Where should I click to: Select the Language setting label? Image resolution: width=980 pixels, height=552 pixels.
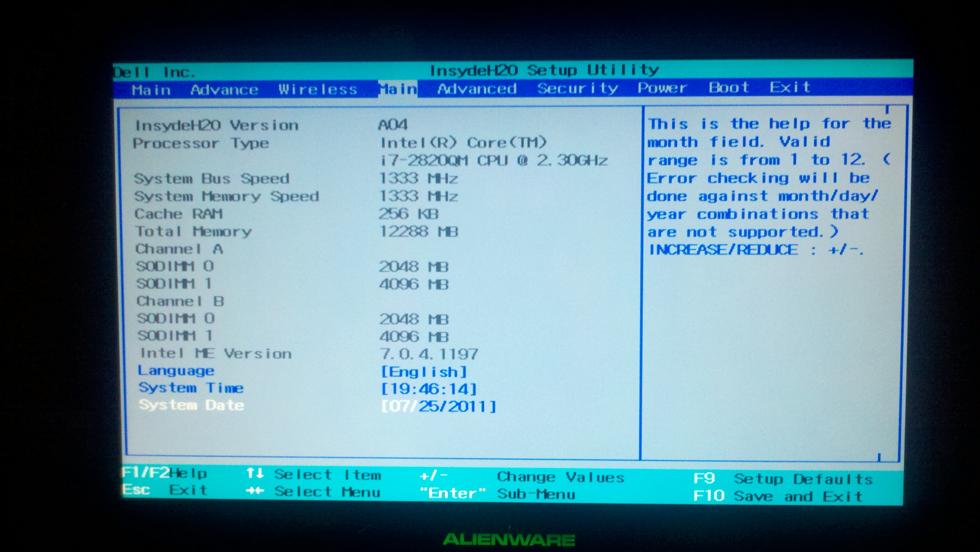click(x=176, y=371)
